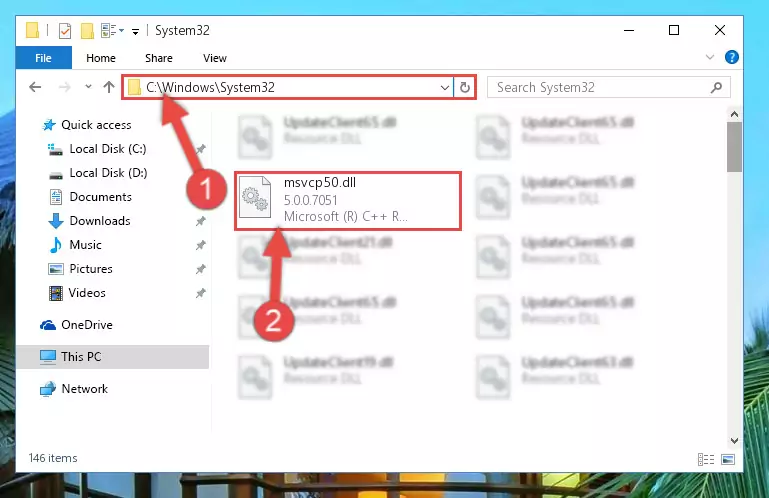Image resolution: width=769 pixels, height=498 pixels.
Task: Click the 146 items status text
Action: click(x=53, y=458)
